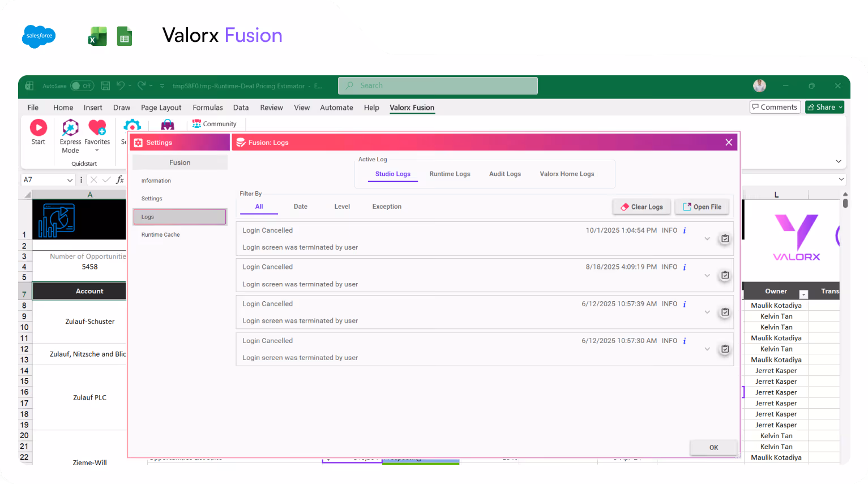Open the Valorx Fusion ribbon menu
This screenshot has height=484, width=868.
412,108
